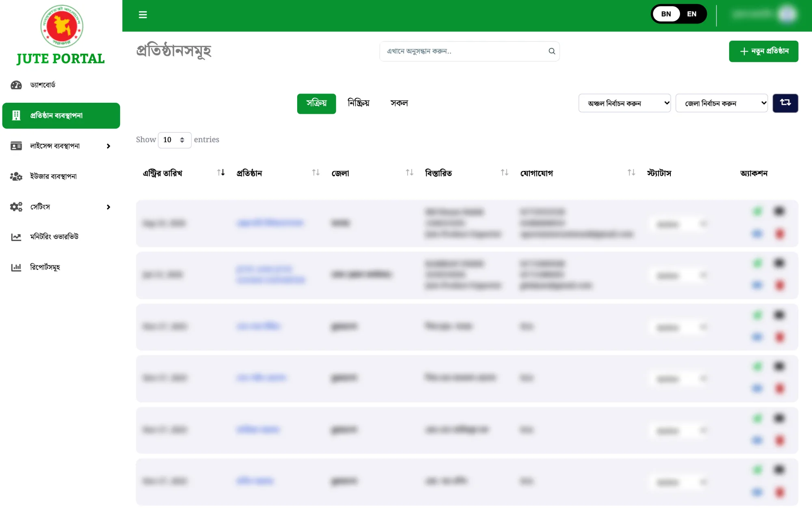Select the সক্রিয় tab

tap(316, 104)
